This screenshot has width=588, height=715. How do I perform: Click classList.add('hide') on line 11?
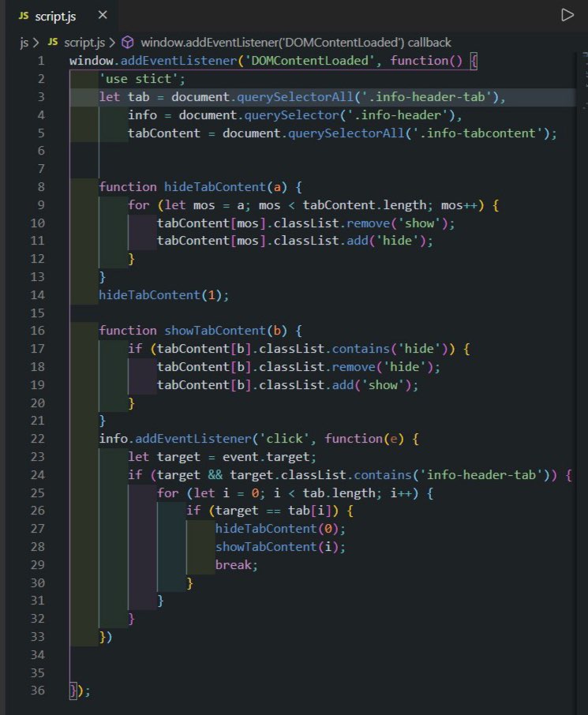coord(350,241)
